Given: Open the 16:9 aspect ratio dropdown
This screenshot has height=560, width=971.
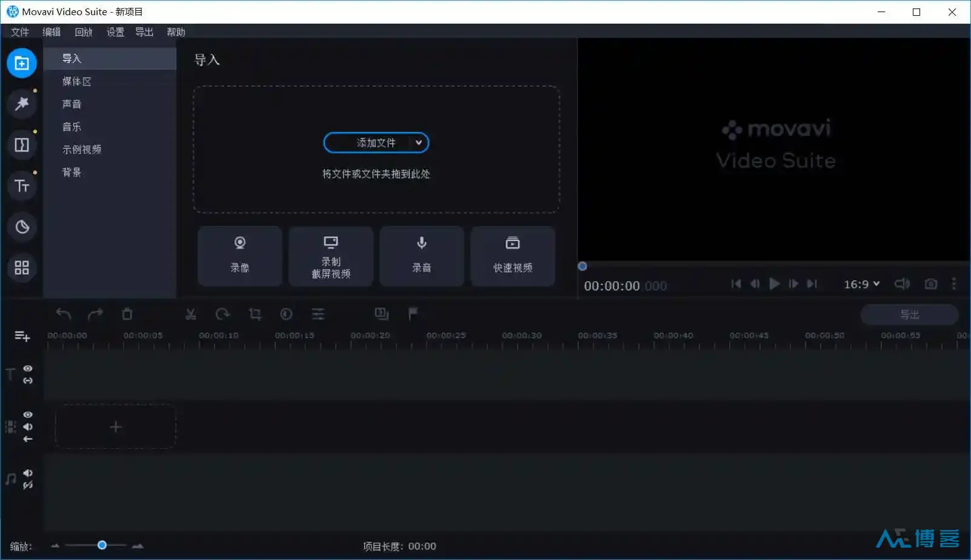Looking at the screenshot, I should point(861,283).
